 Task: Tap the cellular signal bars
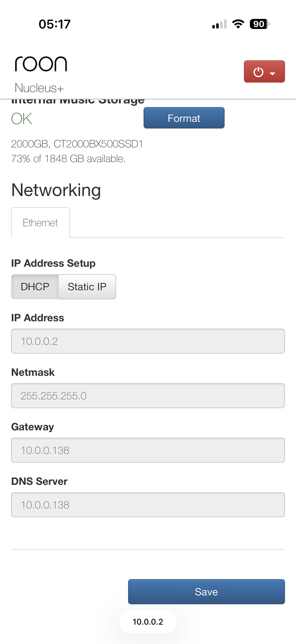click(x=219, y=24)
